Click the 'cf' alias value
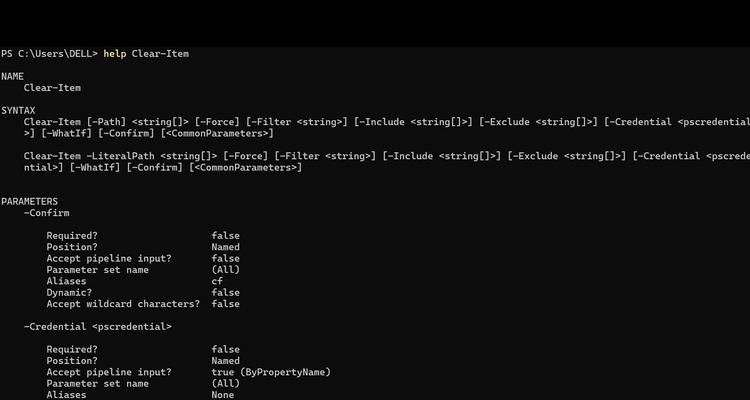750x400 pixels. pos(217,281)
